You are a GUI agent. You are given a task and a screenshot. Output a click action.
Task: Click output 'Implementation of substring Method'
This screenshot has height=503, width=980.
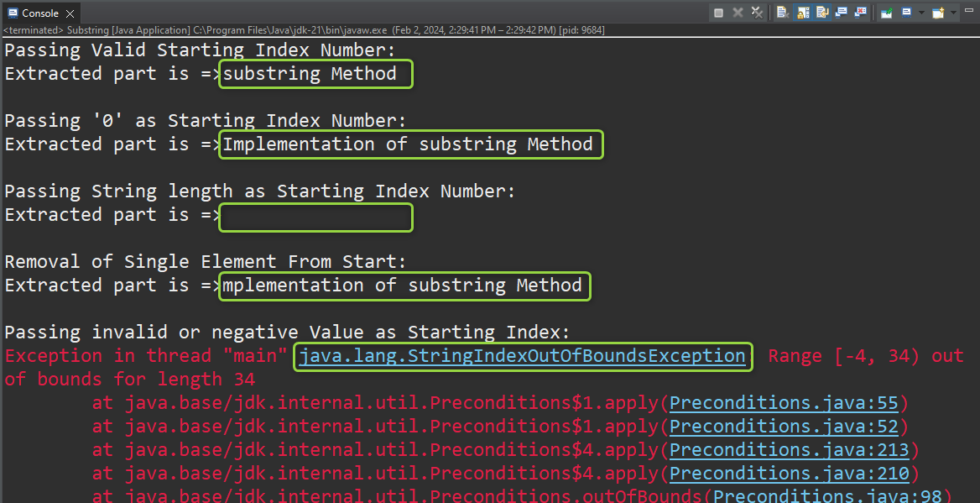(408, 144)
